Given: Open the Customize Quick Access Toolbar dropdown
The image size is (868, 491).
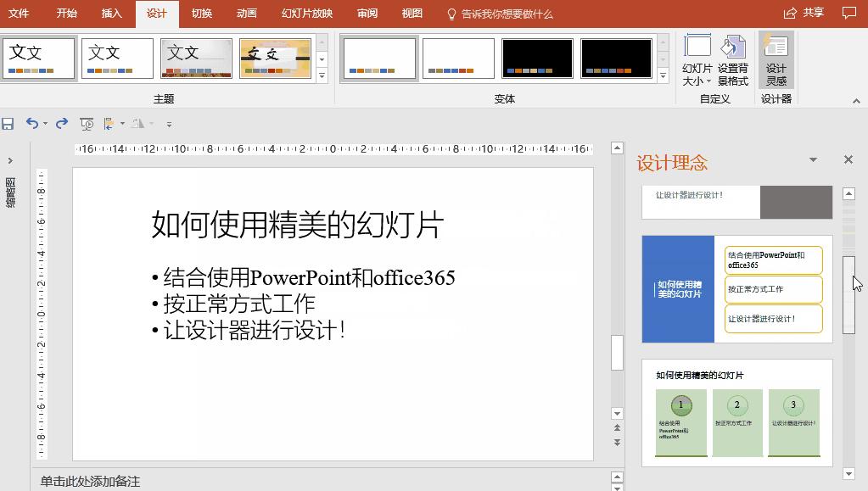Looking at the screenshot, I should pyautogui.click(x=167, y=124).
